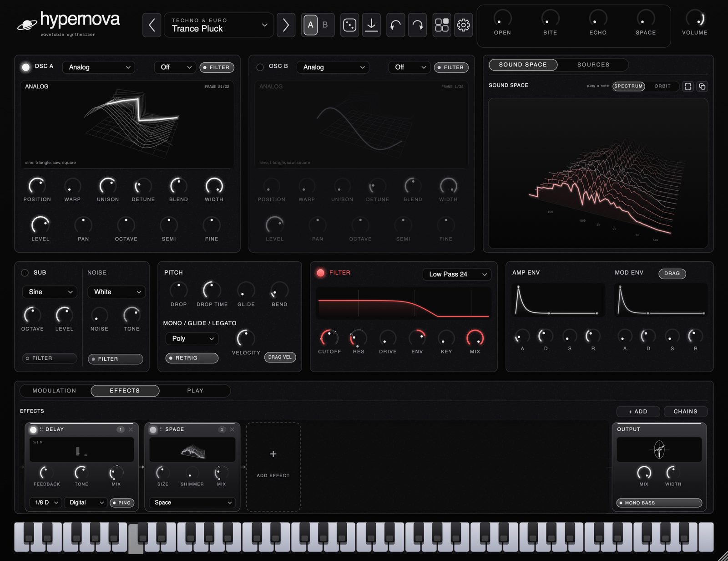Go to the next preset arrow
The image size is (728, 561).
click(286, 25)
